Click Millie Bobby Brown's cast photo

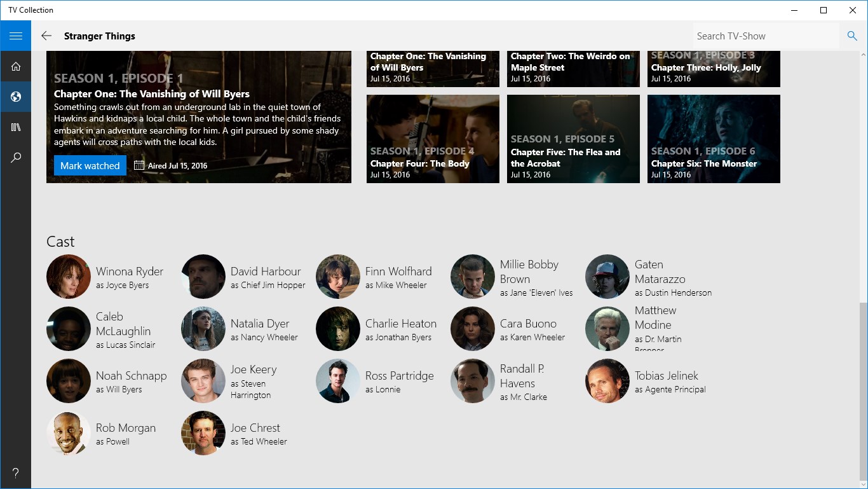pyautogui.click(x=473, y=277)
